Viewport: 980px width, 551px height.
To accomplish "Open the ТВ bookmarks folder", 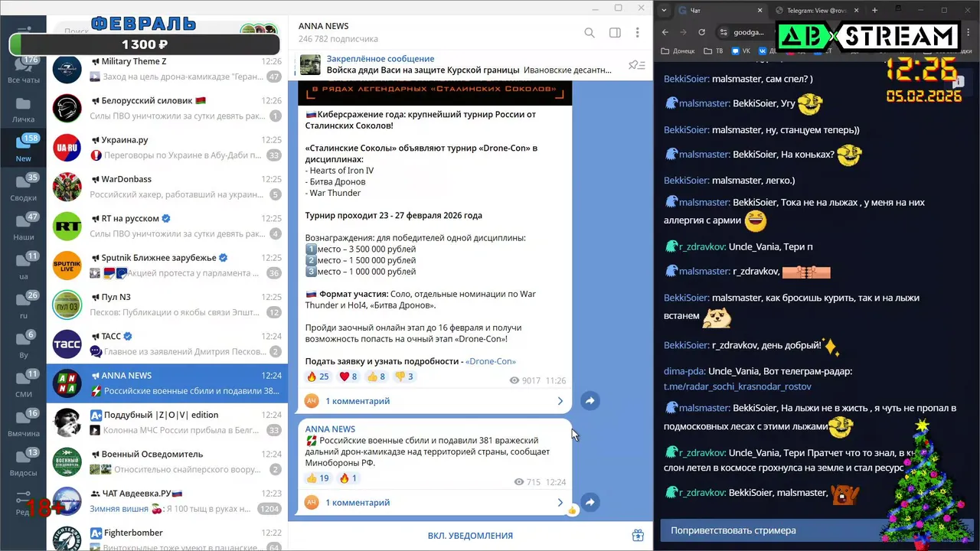I will pyautogui.click(x=715, y=51).
